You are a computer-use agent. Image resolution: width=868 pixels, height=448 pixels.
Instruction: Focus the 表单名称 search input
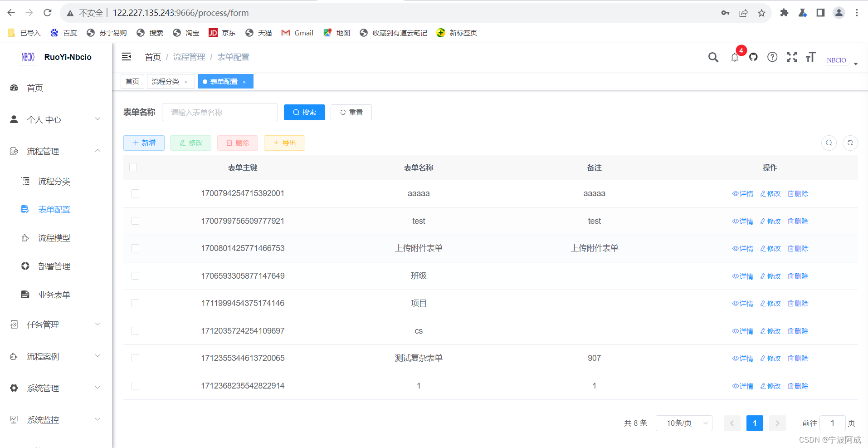pyautogui.click(x=220, y=113)
